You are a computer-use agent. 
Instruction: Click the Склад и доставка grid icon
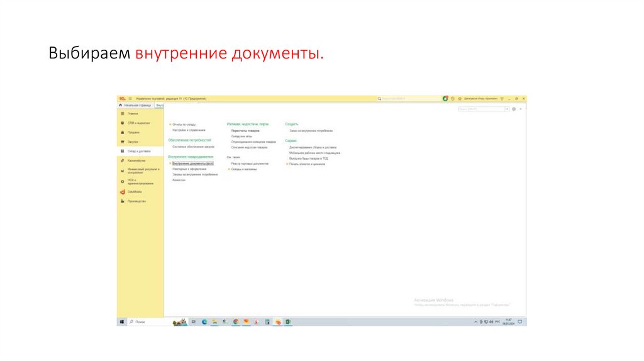click(x=123, y=151)
